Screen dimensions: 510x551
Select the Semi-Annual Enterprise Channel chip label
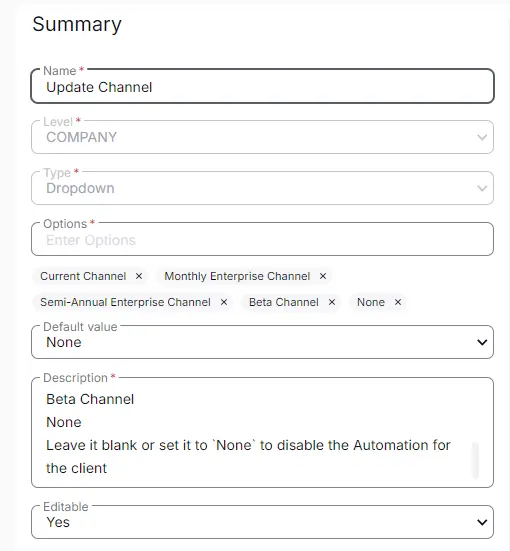tap(125, 302)
